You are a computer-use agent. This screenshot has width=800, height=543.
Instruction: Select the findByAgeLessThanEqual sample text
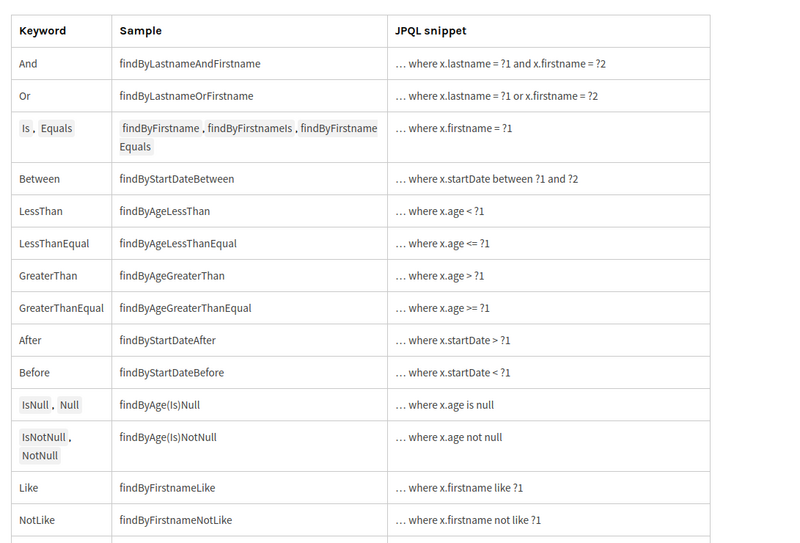(178, 244)
